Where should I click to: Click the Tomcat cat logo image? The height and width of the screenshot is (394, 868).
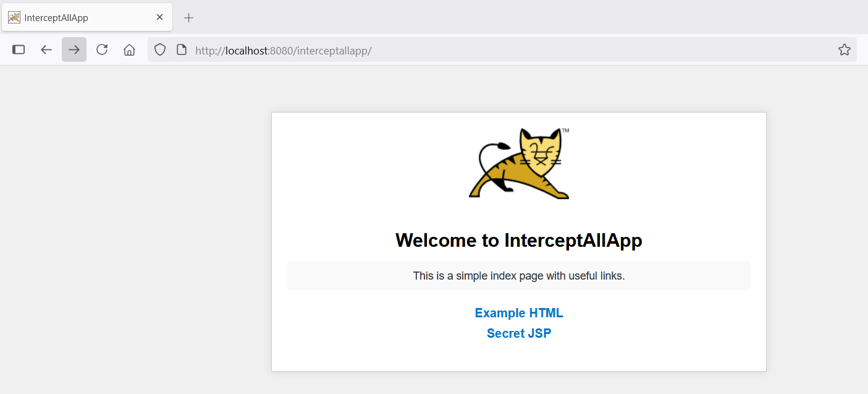tap(519, 163)
